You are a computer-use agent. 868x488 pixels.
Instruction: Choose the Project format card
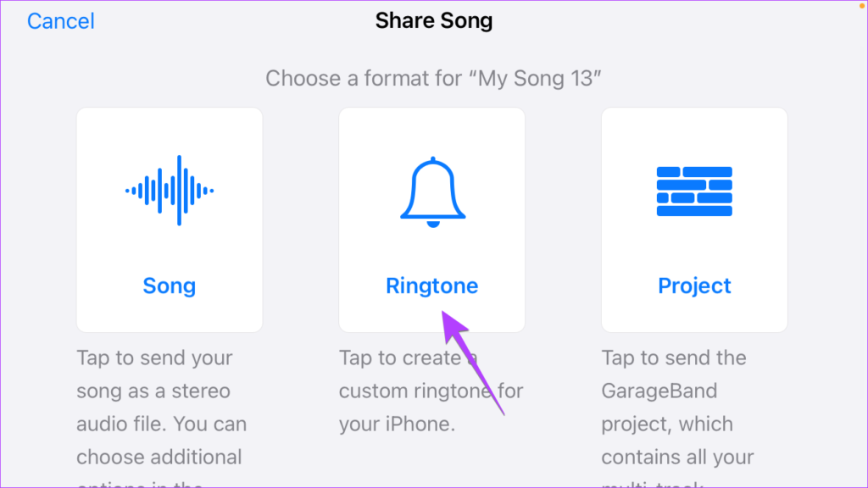[x=694, y=220]
